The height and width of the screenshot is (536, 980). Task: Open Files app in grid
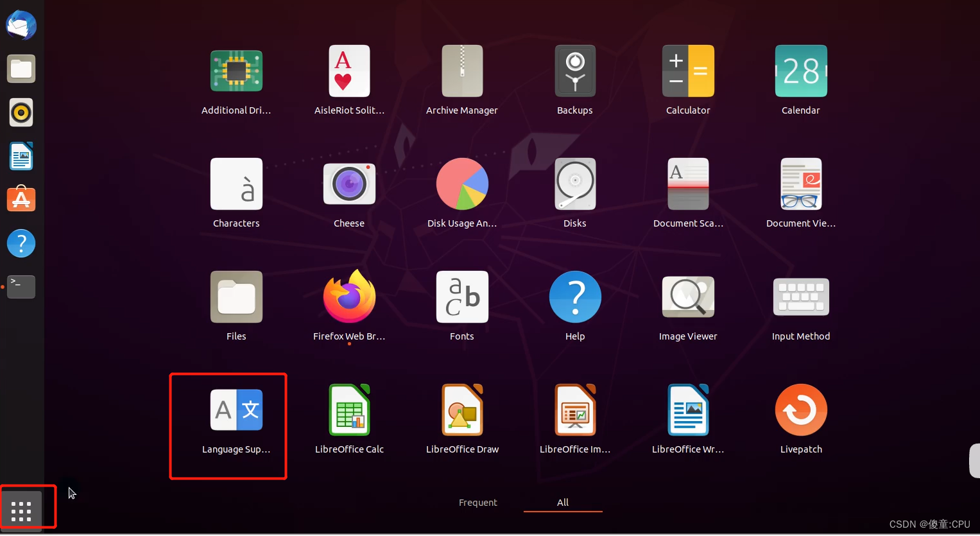point(236,297)
